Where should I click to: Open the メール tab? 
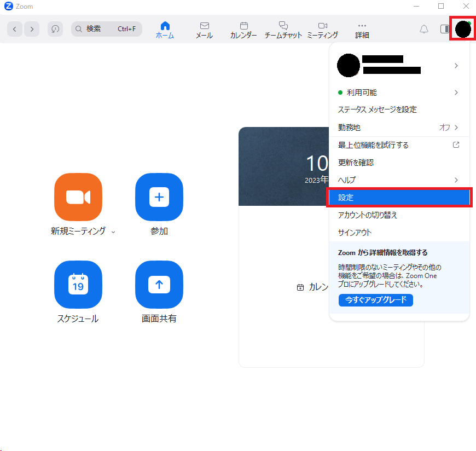pos(204,30)
